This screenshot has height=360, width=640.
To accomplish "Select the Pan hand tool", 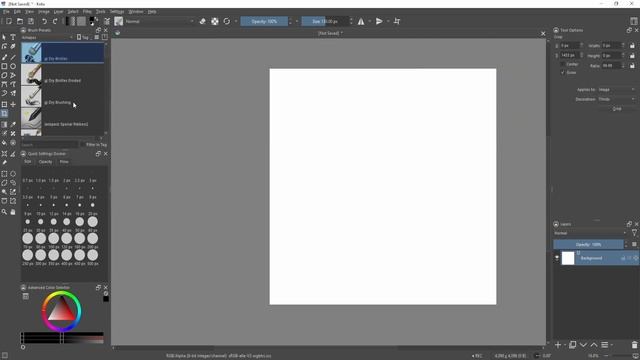I will pyautogui.click(x=13, y=212).
